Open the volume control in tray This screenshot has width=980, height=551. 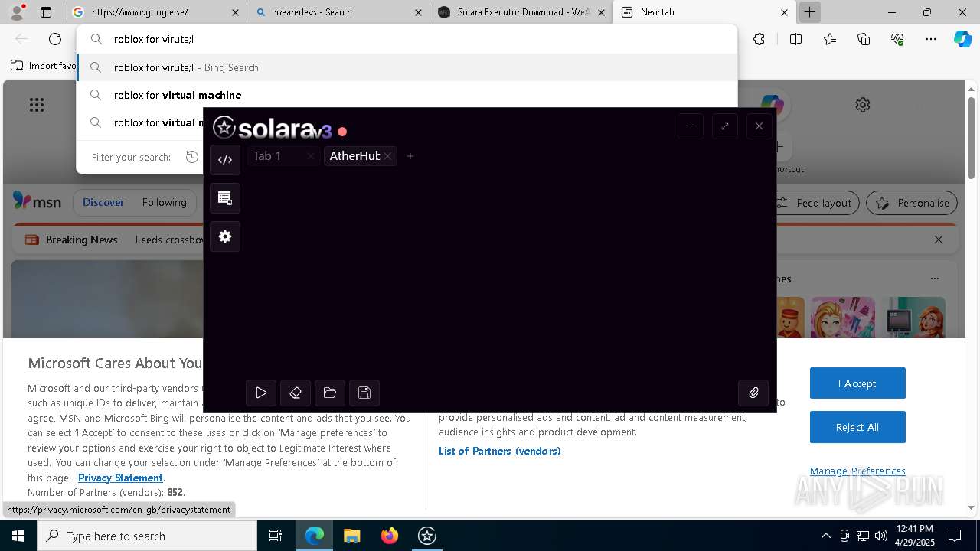[x=880, y=536]
